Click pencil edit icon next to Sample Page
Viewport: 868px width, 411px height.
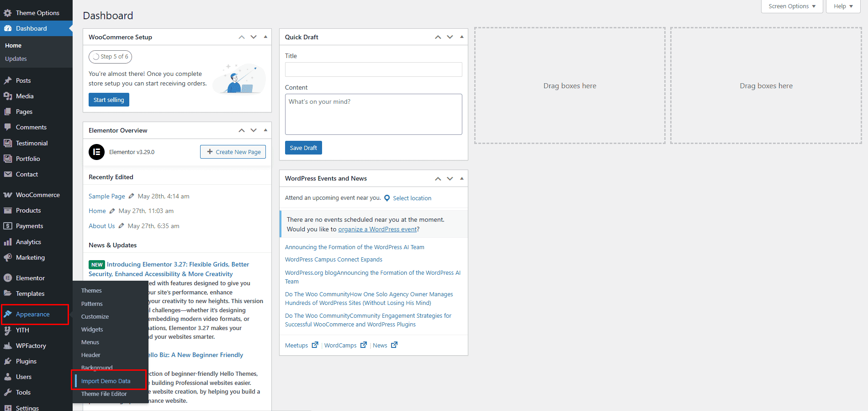pyautogui.click(x=132, y=196)
